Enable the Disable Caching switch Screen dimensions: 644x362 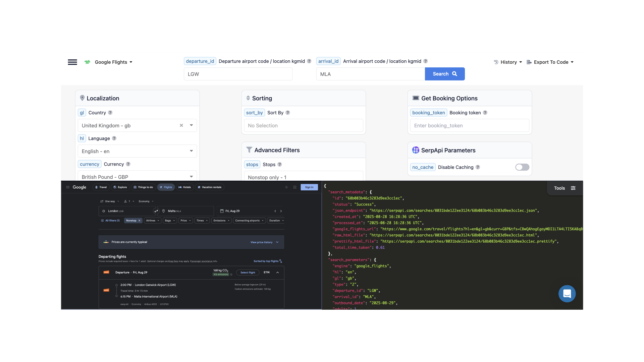click(522, 167)
